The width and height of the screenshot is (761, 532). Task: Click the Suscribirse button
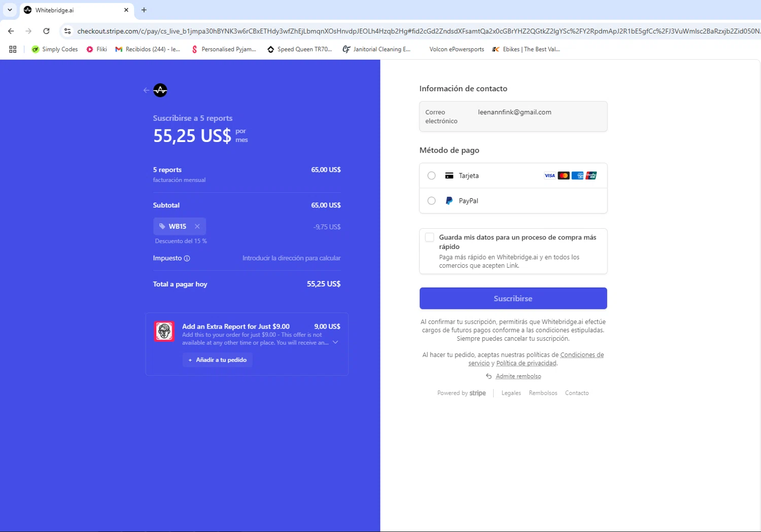click(513, 298)
